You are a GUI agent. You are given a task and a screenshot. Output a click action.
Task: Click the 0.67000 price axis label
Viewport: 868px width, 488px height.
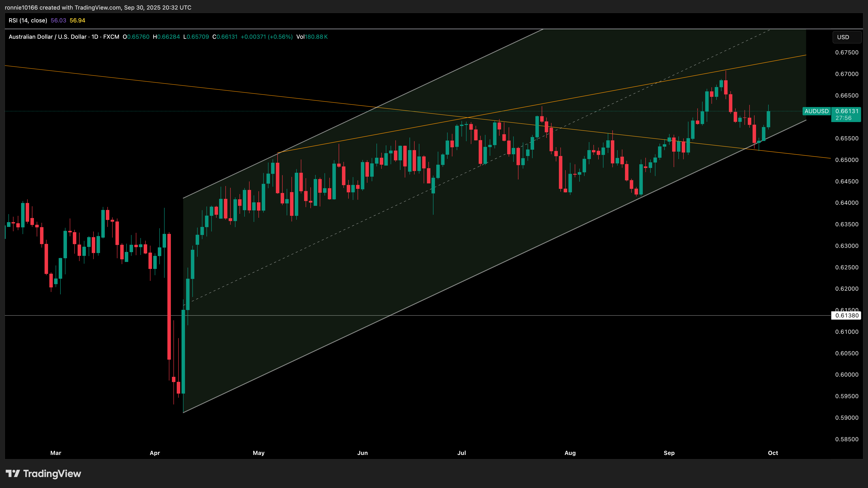coord(846,74)
